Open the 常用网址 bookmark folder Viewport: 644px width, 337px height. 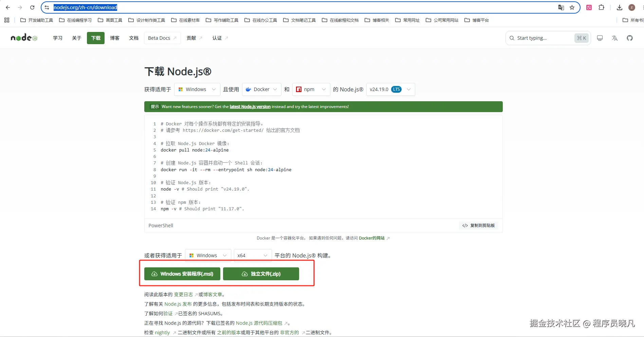tap(407, 20)
